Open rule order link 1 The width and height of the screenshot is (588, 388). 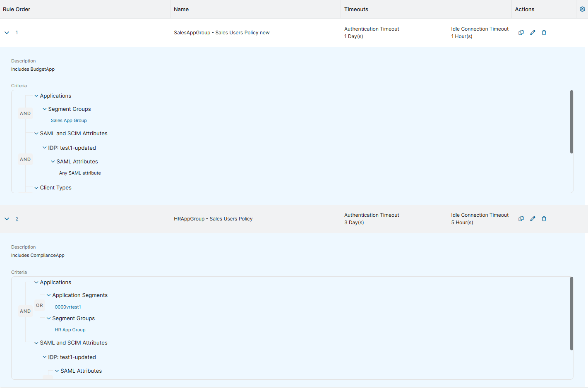pos(17,33)
